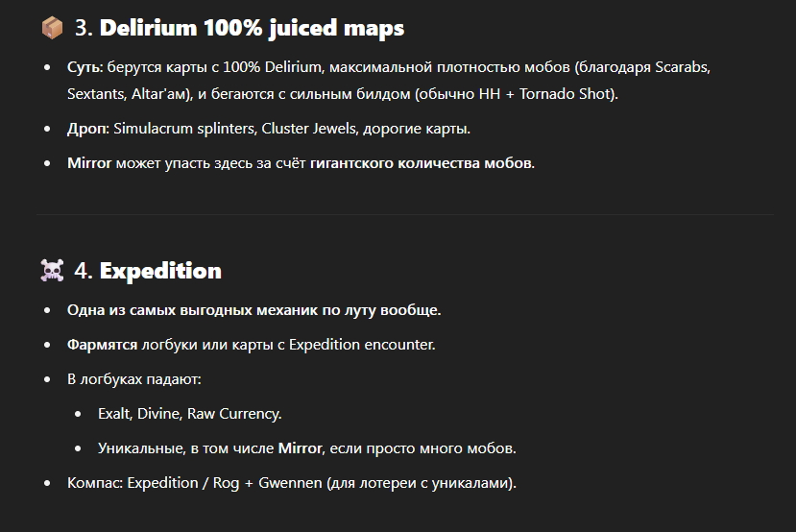This screenshot has height=532, width=796.
Task: Click the bold word Дроп
Action: coord(87,129)
